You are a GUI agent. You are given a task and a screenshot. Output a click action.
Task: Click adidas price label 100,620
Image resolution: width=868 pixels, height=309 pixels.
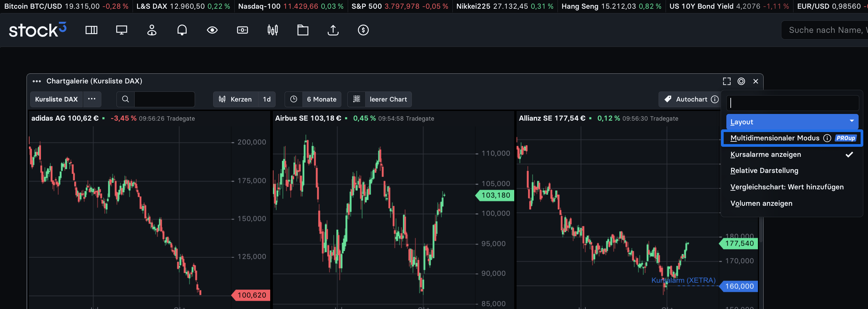(x=251, y=295)
